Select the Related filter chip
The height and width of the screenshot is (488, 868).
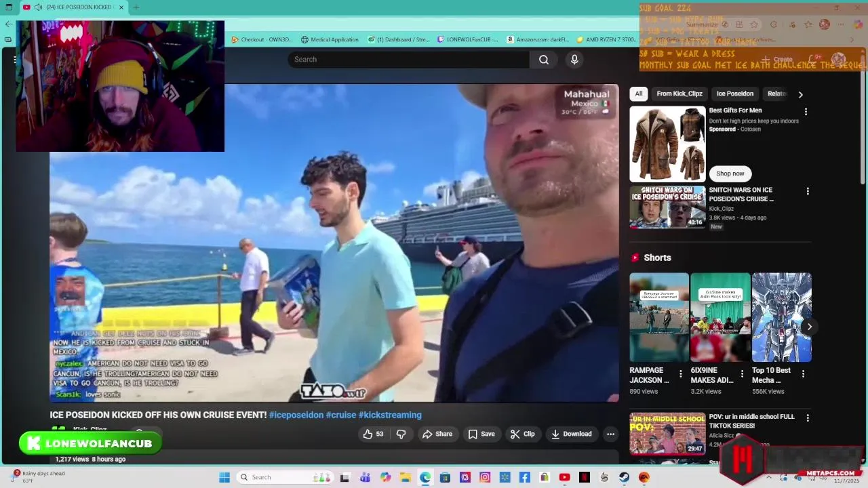(776, 94)
